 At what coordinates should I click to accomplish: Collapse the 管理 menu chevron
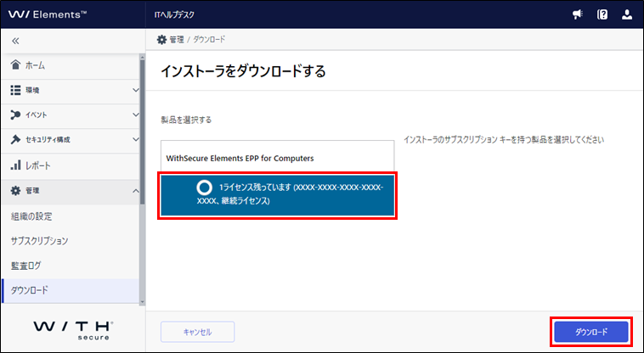[136, 191]
